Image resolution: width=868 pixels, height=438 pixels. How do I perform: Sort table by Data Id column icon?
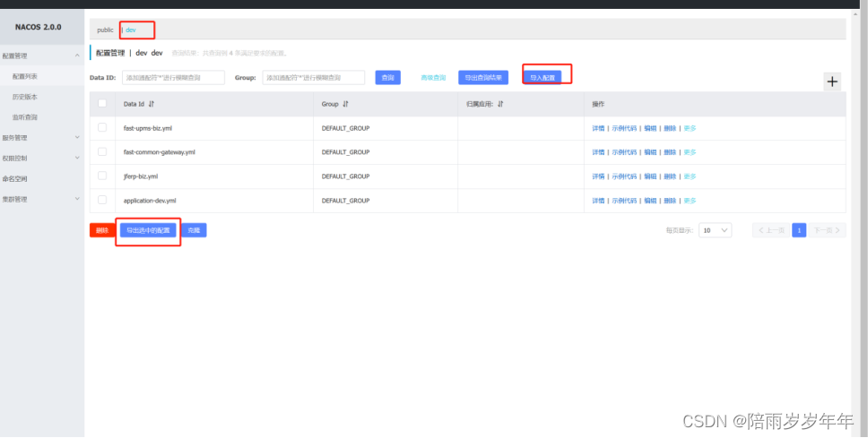tap(152, 104)
